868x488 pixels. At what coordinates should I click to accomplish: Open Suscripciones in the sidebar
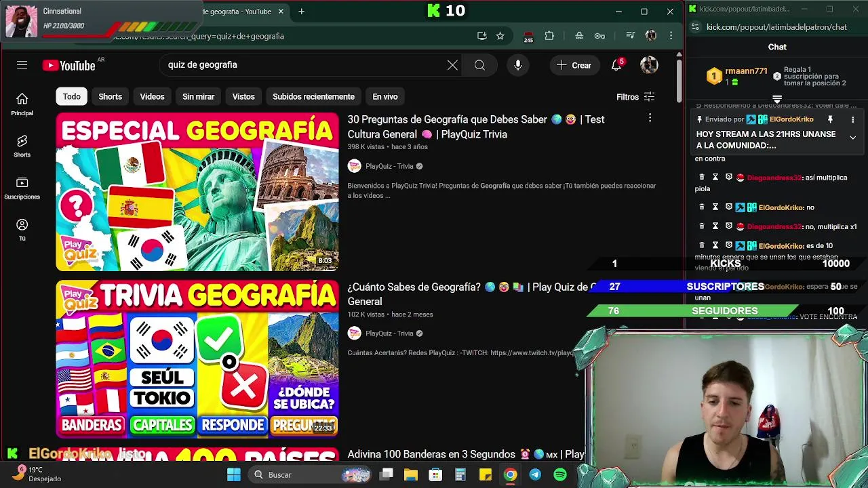[x=22, y=188]
